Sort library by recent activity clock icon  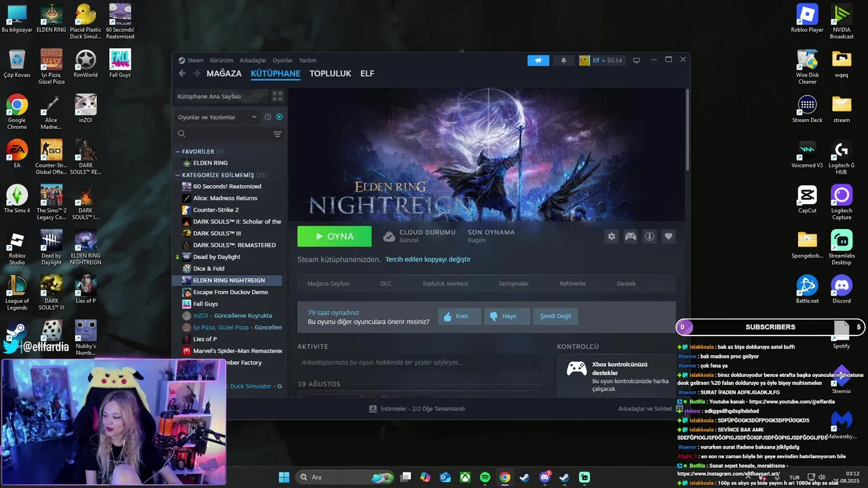pos(268,117)
